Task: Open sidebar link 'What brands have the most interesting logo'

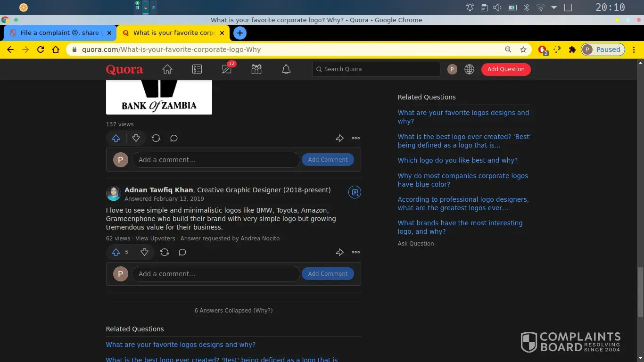Action: pos(460,227)
